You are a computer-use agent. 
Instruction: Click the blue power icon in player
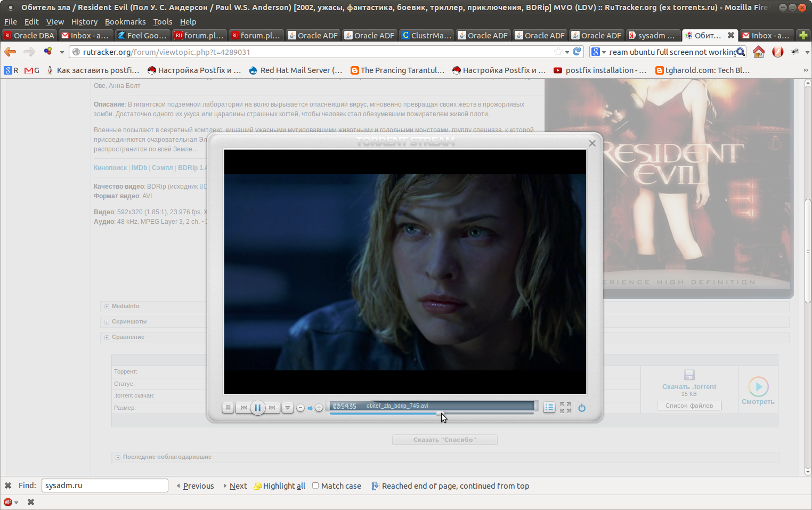click(x=582, y=408)
